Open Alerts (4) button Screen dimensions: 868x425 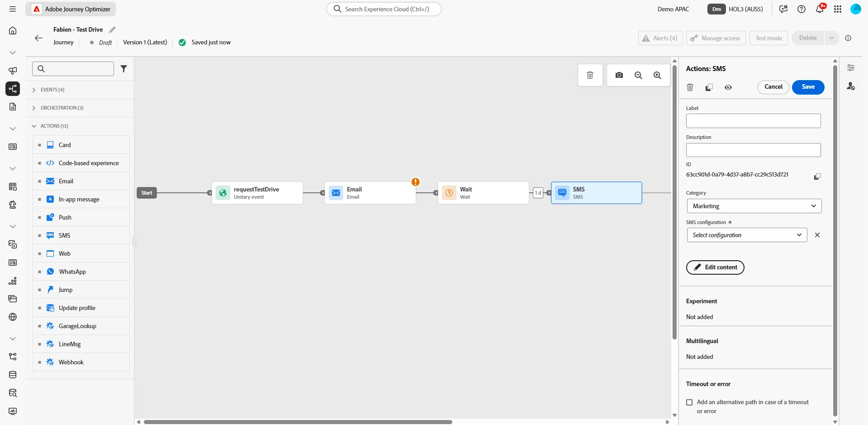tap(660, 38)
